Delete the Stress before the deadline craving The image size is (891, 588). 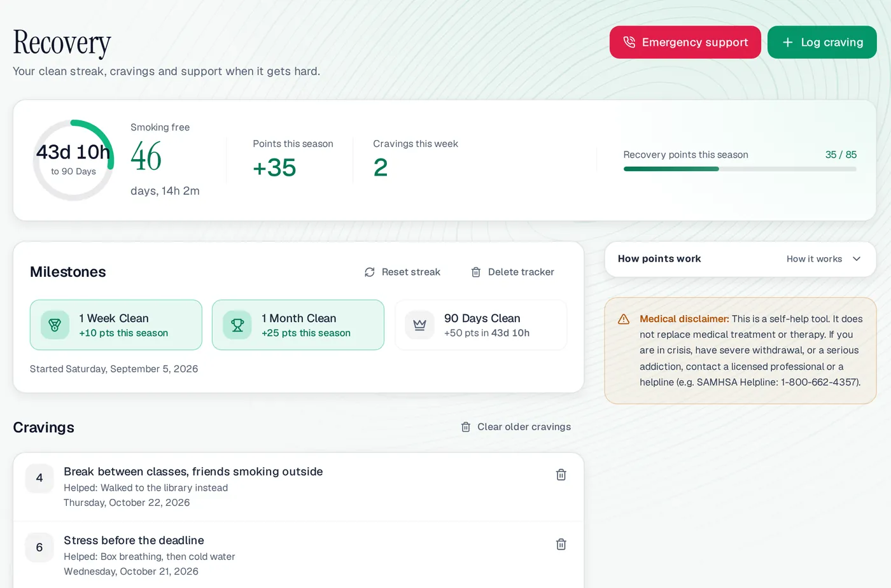point(561,544)
